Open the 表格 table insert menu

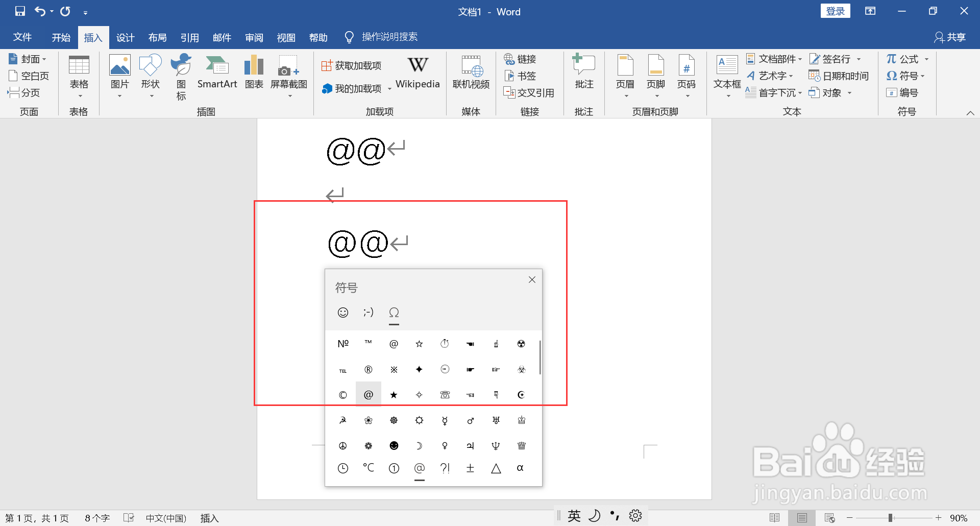(x=79, y=77)
